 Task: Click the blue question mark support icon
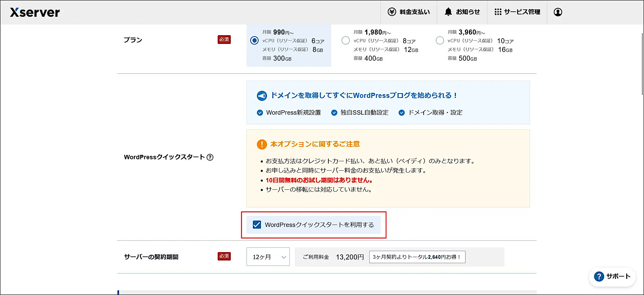[599, 277]
